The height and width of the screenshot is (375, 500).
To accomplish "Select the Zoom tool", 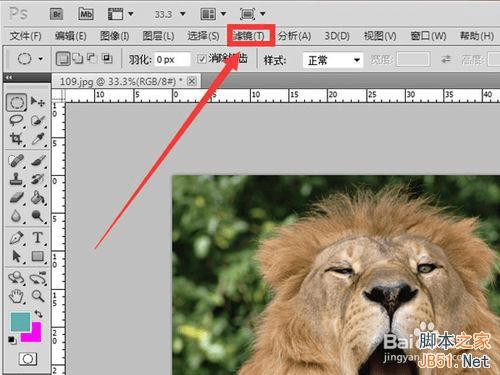I will tap(38, 296).
